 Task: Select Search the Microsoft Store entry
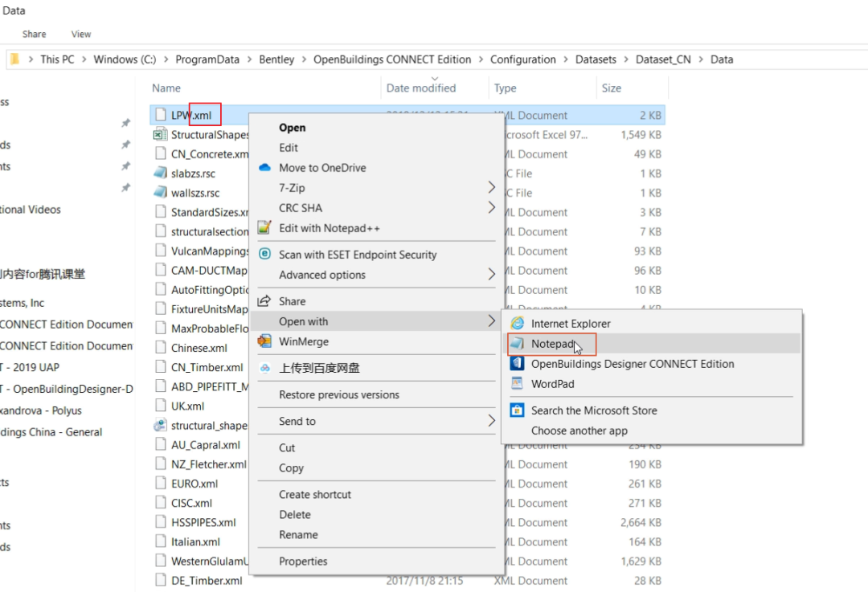coord(594,410)
